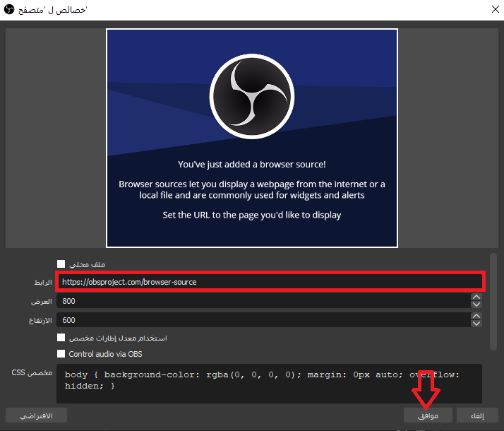Click the العرض width label
Image resolution: width=504 pixels, height=431 pixels.
42,302
